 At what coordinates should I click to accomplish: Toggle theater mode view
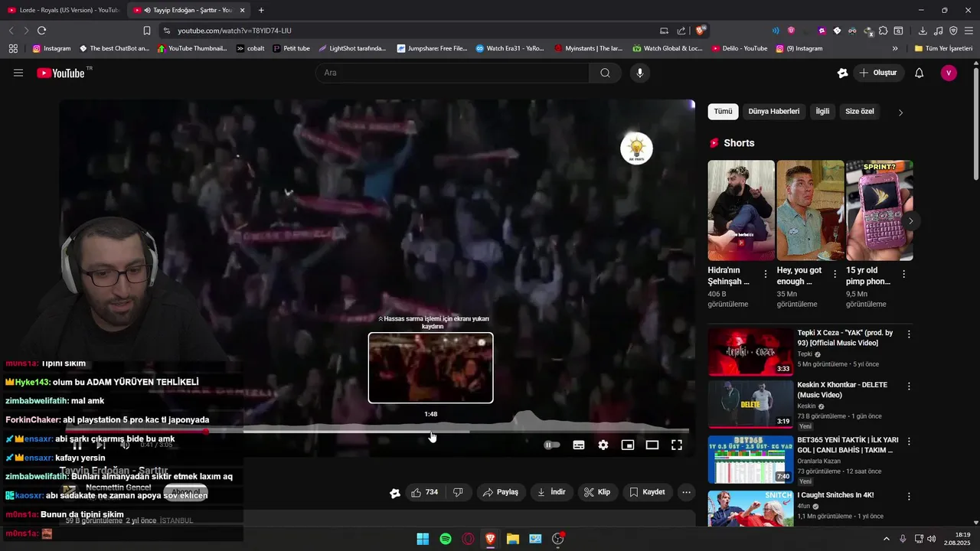[x=652, y=445]
